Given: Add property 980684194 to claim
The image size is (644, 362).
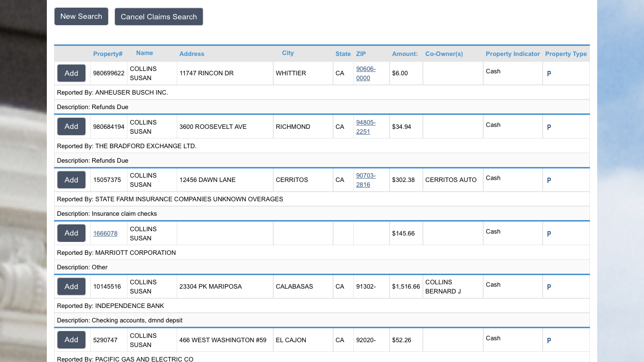Looking at the screenshot, I should (x=71, y=126).
